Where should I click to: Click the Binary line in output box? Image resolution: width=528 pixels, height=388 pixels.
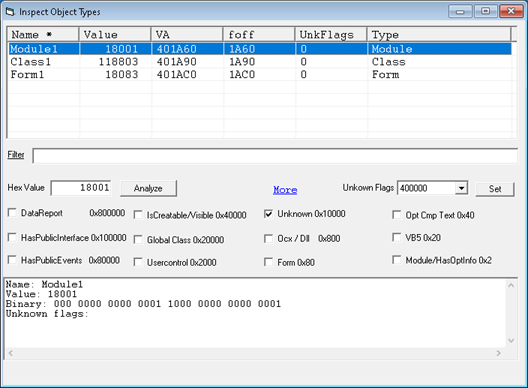[x=143, y=304]
